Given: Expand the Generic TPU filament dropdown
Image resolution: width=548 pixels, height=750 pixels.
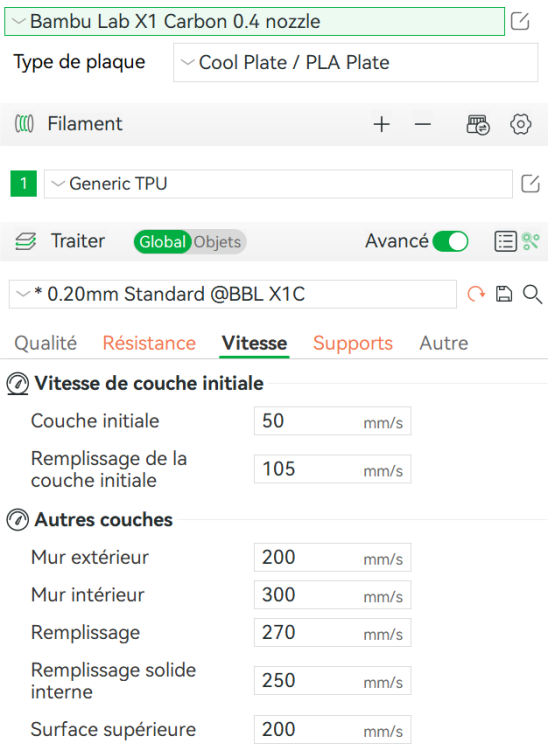Looking at the screenshot, I should (x=278, y=184).
